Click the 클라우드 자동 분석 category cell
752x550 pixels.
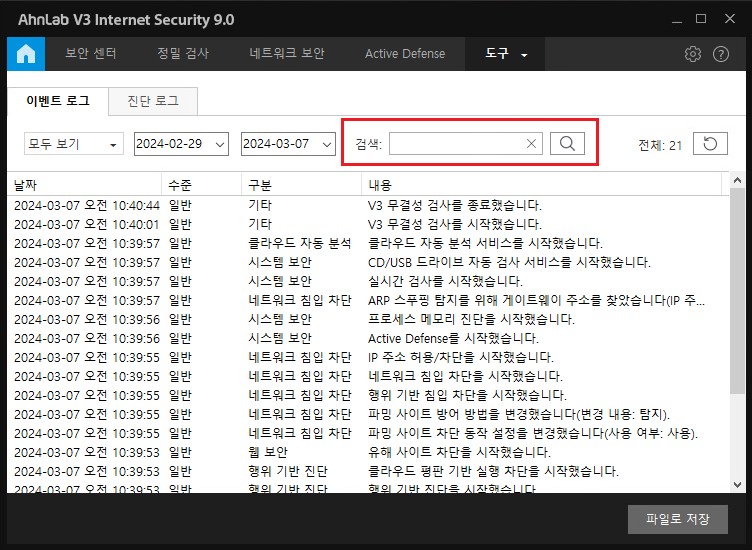[x=300, y=243]
